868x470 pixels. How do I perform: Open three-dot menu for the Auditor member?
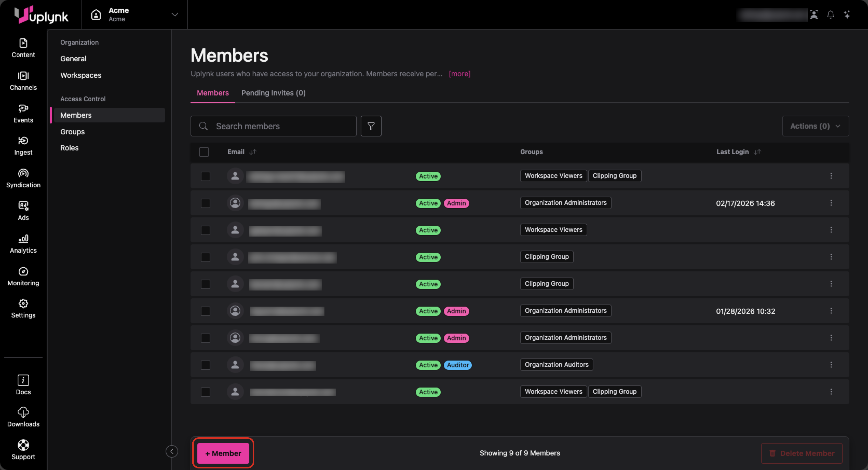[831, 365]
